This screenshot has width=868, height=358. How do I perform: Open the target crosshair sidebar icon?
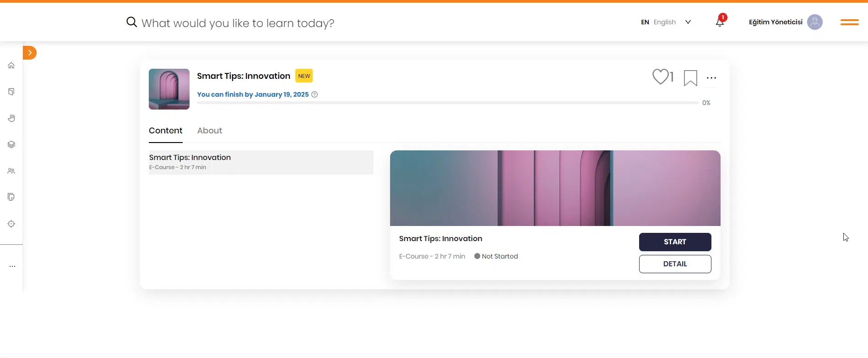(11, 224)
